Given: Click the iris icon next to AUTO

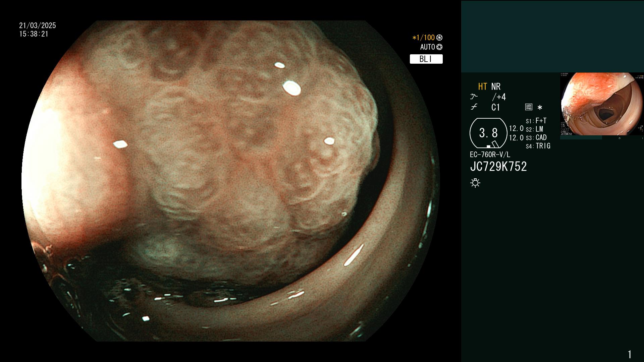Looking at the screenshot, I should click(x=439, y=47).
